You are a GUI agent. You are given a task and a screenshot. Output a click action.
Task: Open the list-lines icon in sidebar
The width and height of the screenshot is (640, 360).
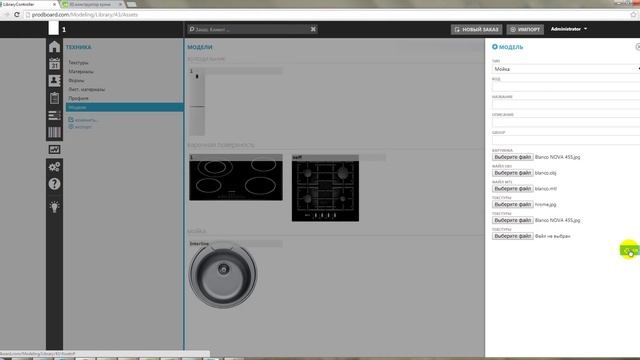[x=54, y=115]
